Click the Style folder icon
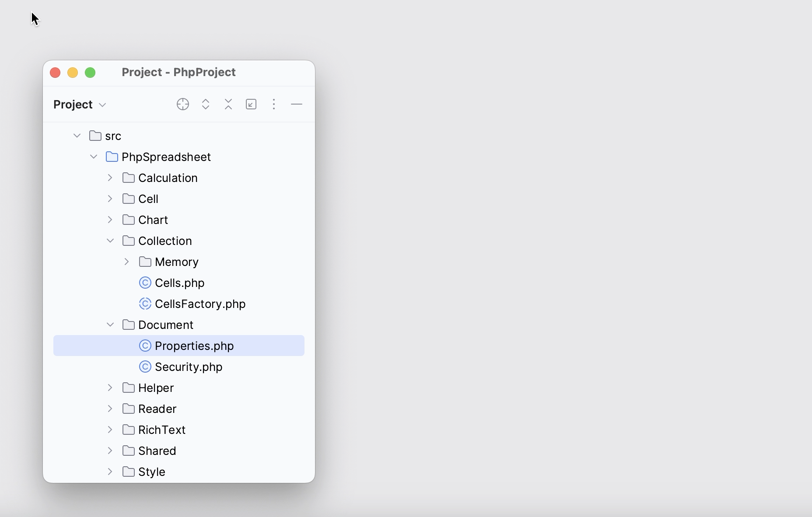812x517 pixels. tap(129, 472)
